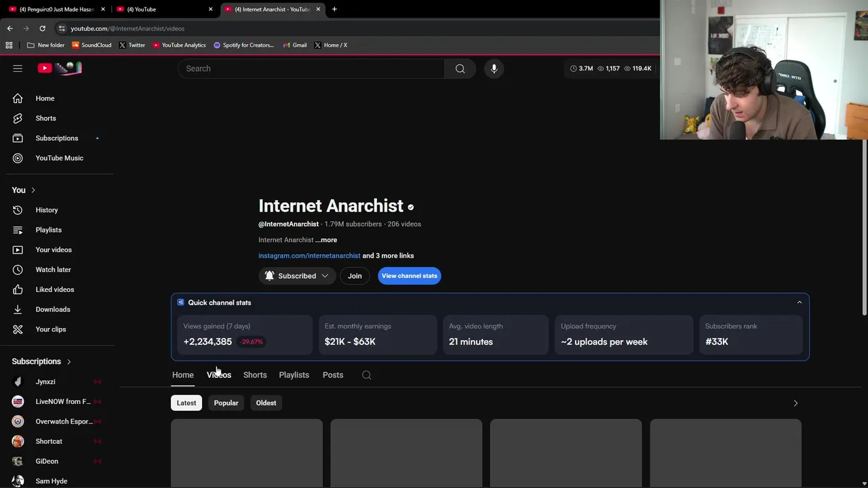Open the channel Home tab
Screen dimensions: 868x488
click(182, 375)
